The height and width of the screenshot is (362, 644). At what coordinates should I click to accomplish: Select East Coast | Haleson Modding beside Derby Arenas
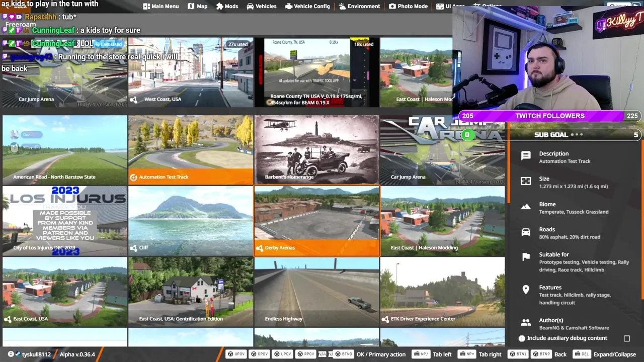tap(443, 221)
